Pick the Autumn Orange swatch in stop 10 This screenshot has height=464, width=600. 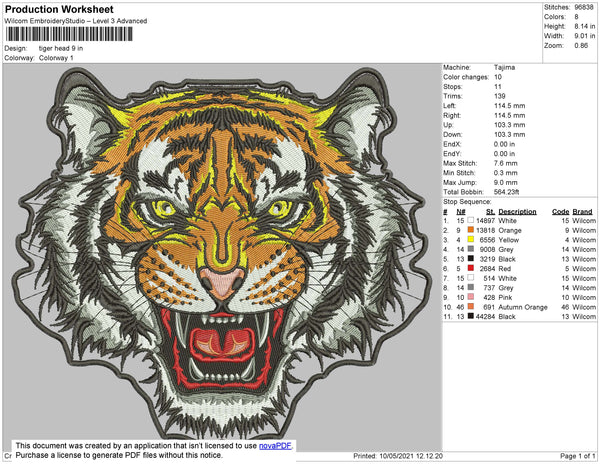pos(470,307)
